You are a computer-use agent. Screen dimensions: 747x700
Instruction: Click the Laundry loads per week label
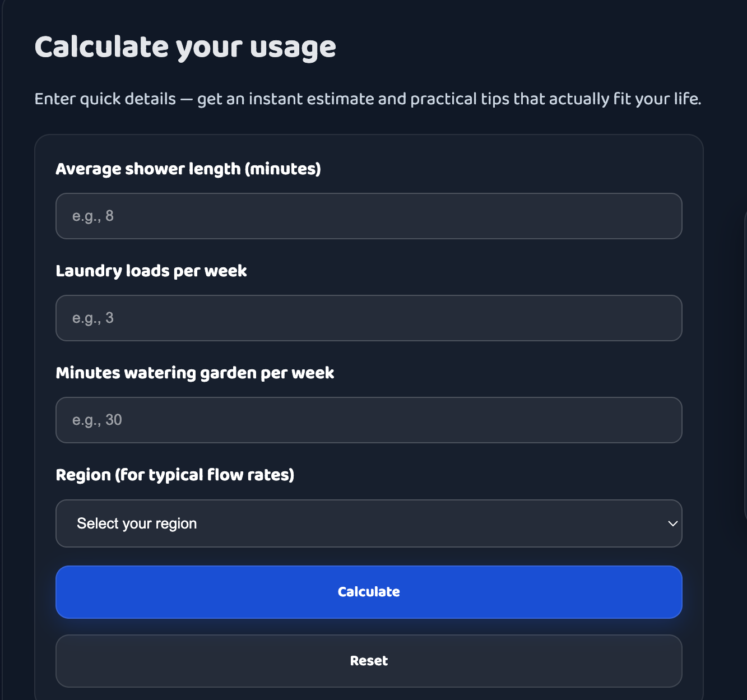pos(151,271)
